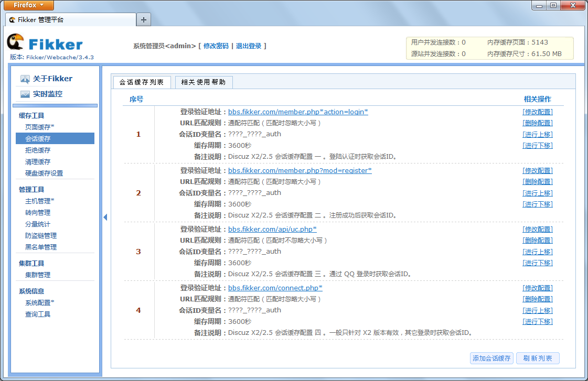Open the bbs.fikker.com/connect.php link
The height and width of the screenshot is (381, 588).
coord(275,288)
